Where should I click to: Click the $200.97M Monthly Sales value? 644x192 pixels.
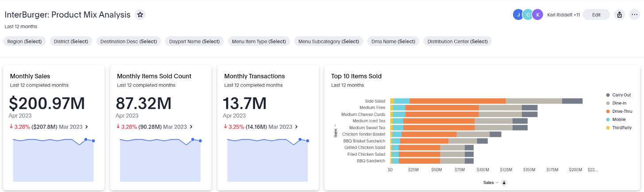[47, 103]
